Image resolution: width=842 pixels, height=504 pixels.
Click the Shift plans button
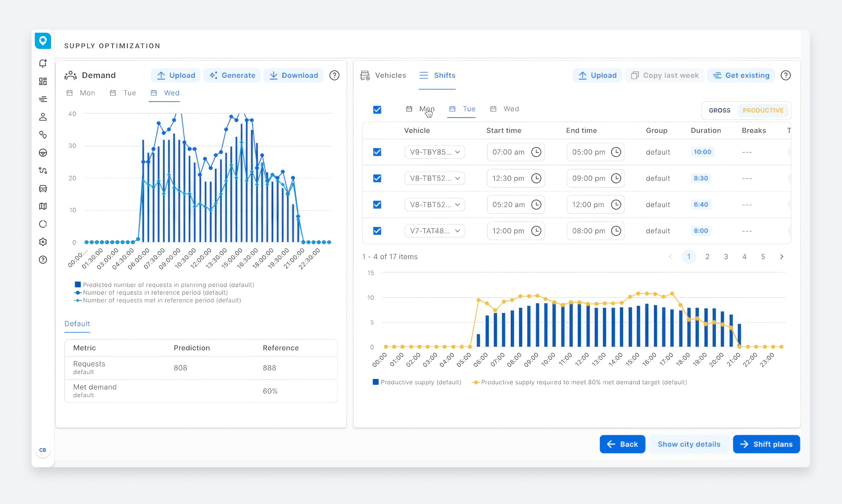pyautogui.click(x=766, y=444)
